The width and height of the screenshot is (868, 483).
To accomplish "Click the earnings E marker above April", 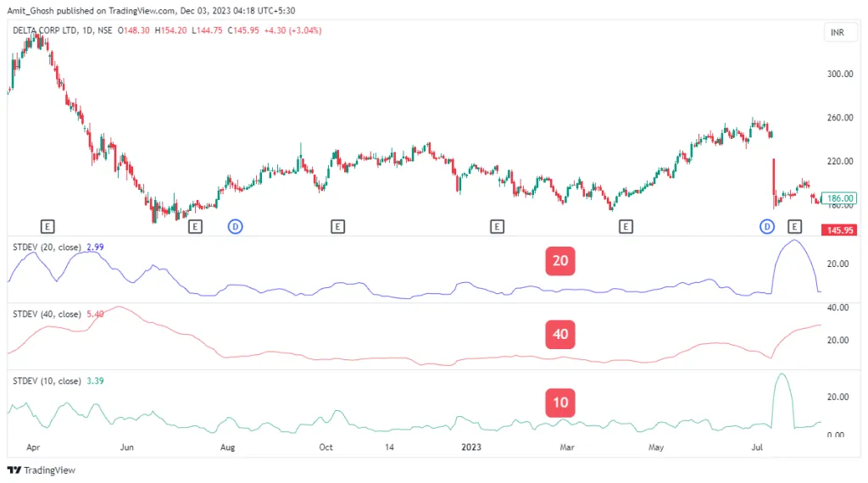I will coord(47,226).
